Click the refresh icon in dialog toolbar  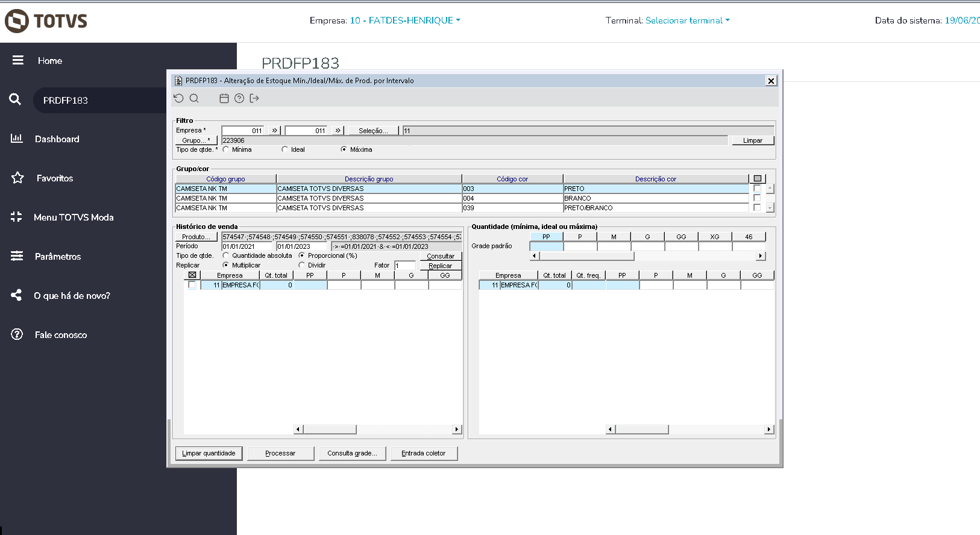click(178, 98)
